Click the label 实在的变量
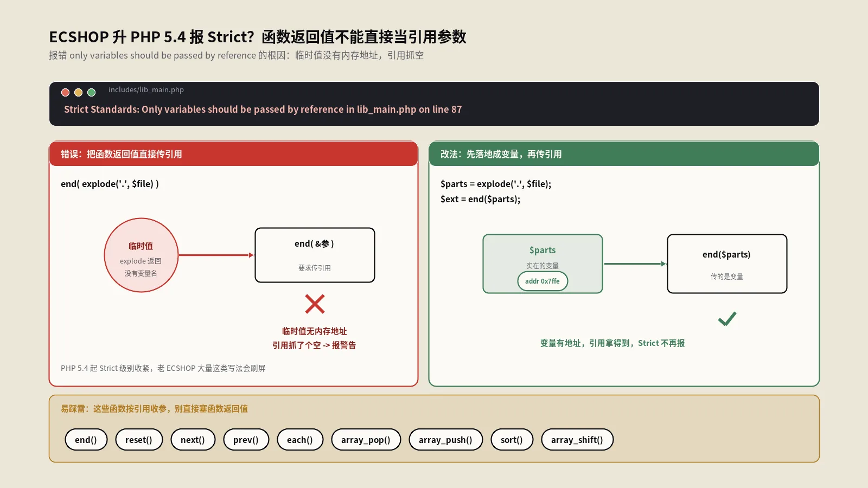Screen dimensions: 868x488 click(542, 266)
